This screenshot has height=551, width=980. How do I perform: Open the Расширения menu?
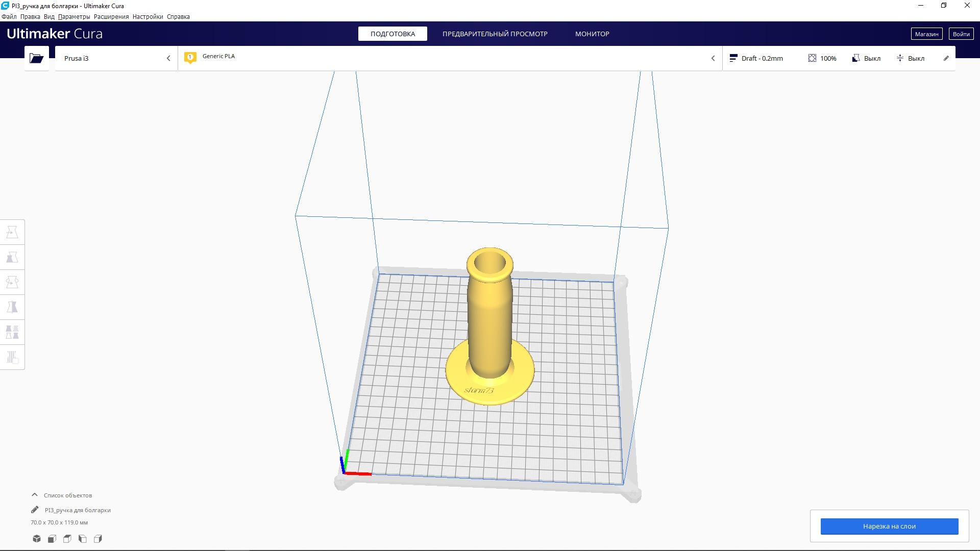point(111,16)
